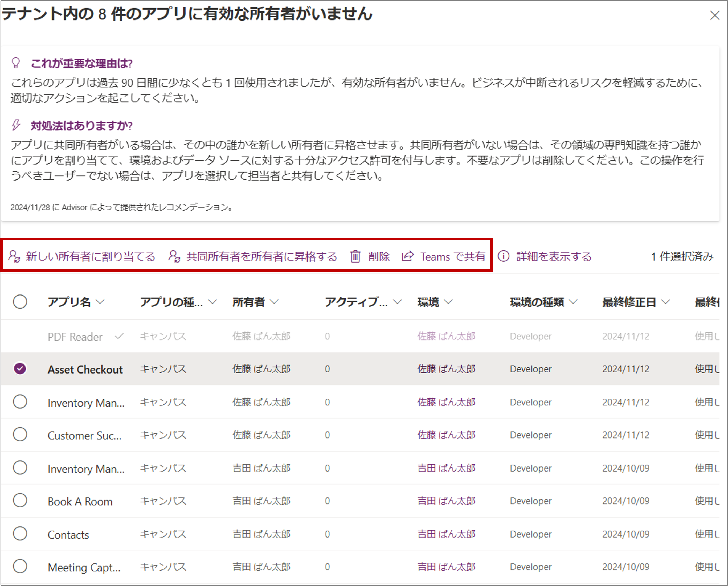Toggle the select-all circle in header
The height and width of the screenshot is (586, 728).
(20, 301)
